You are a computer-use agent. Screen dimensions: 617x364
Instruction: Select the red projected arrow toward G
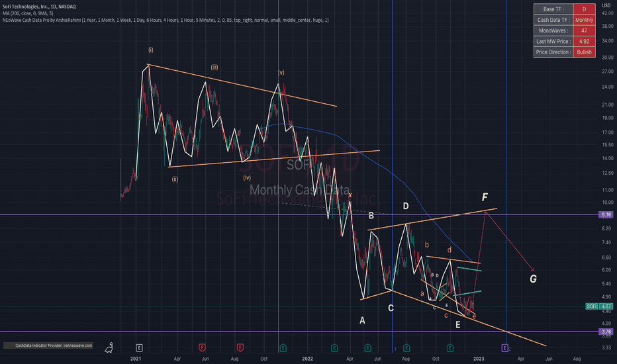pyautogui.click(x=510, y=241)
